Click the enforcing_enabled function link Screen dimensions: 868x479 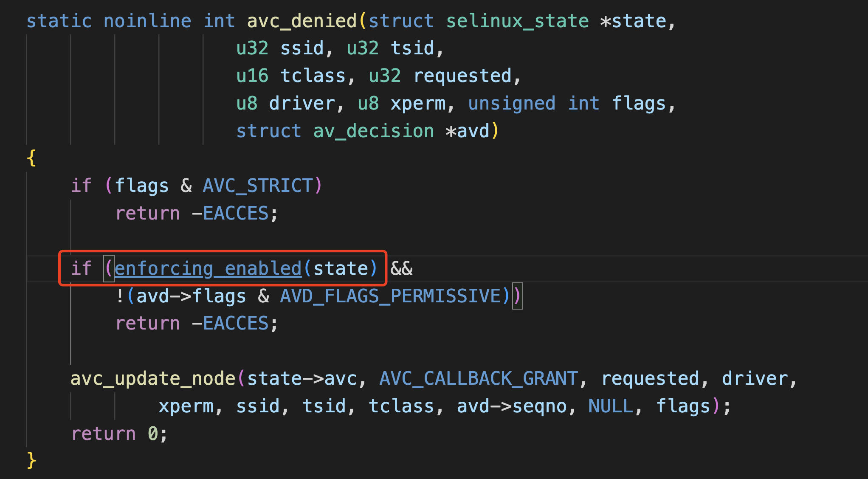(208, 268)
